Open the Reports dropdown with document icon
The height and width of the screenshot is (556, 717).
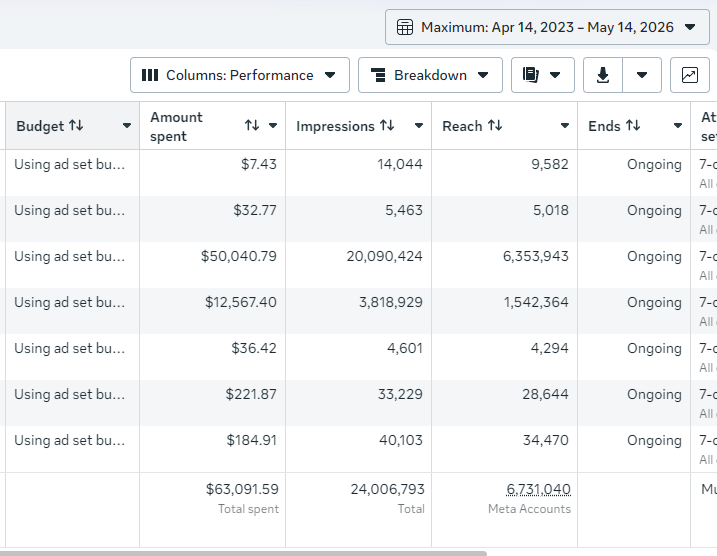[x=543, y=75]
